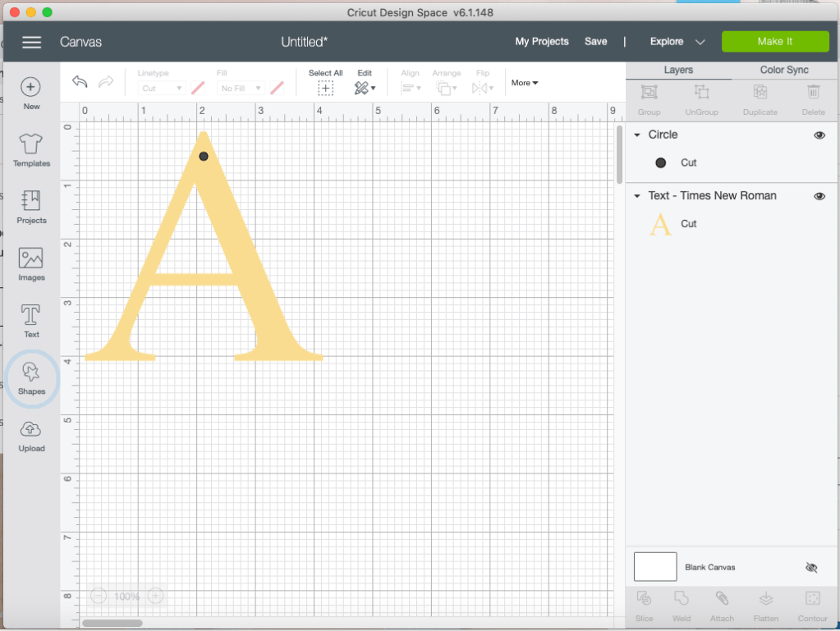Open the Templates panel
This screenshot has height=631, width=840.
(x=31, y=144)
